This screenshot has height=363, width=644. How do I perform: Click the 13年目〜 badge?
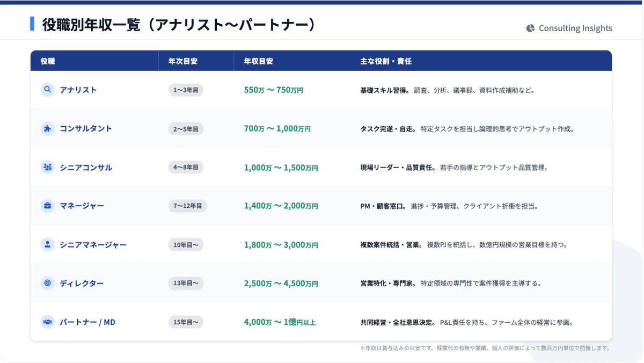coord(186,284)
